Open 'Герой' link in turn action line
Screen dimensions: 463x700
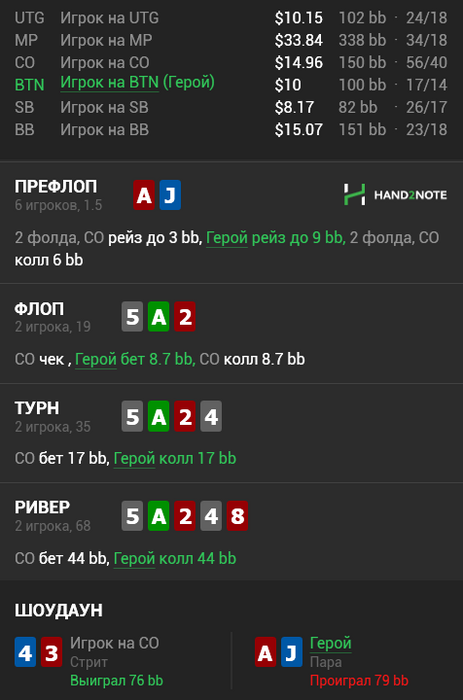[x=134, y=458]
